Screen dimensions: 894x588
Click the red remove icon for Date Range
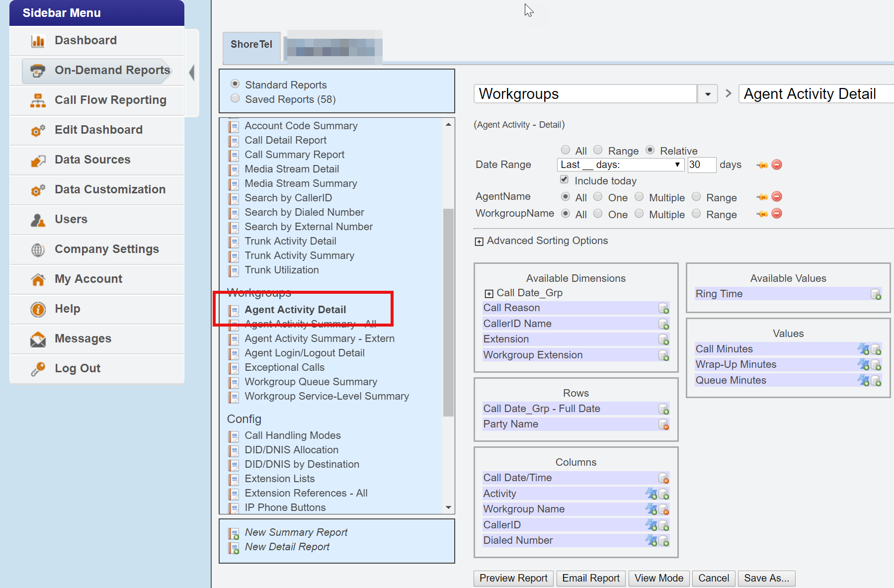pos(776,165)
